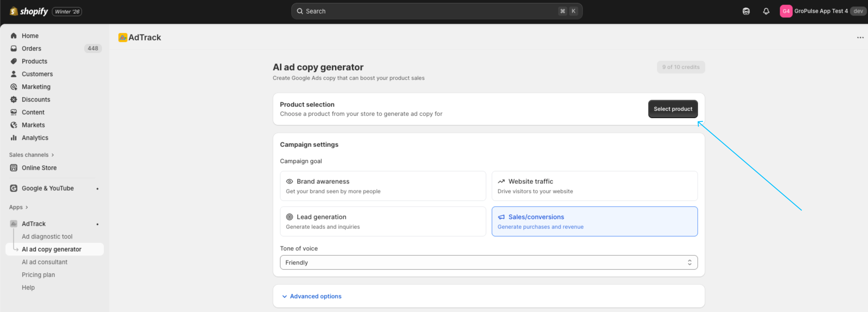The image size is (868, 312).
Task: Click the Google & YouTube channel icon
Action: [x=14, y=188]
